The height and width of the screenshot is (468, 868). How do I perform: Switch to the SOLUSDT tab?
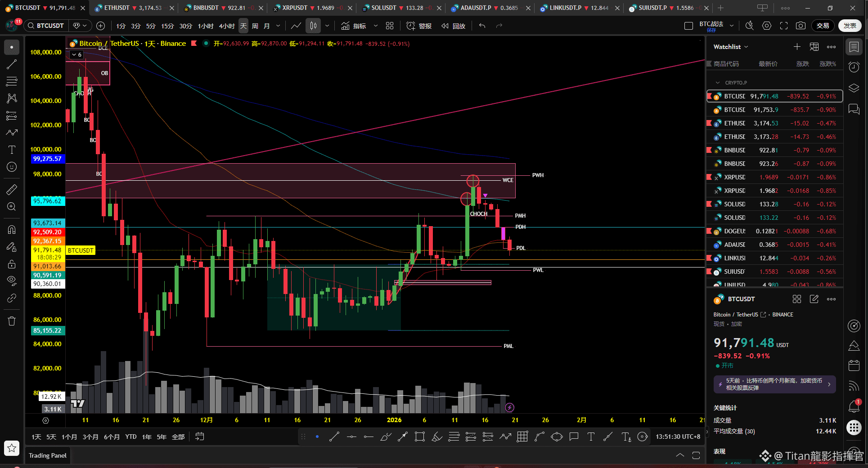402,8
